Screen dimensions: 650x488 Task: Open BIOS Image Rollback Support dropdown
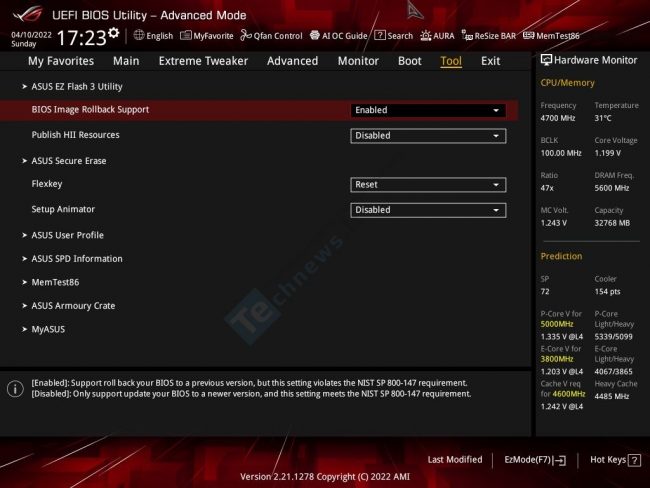pos(428,110)
